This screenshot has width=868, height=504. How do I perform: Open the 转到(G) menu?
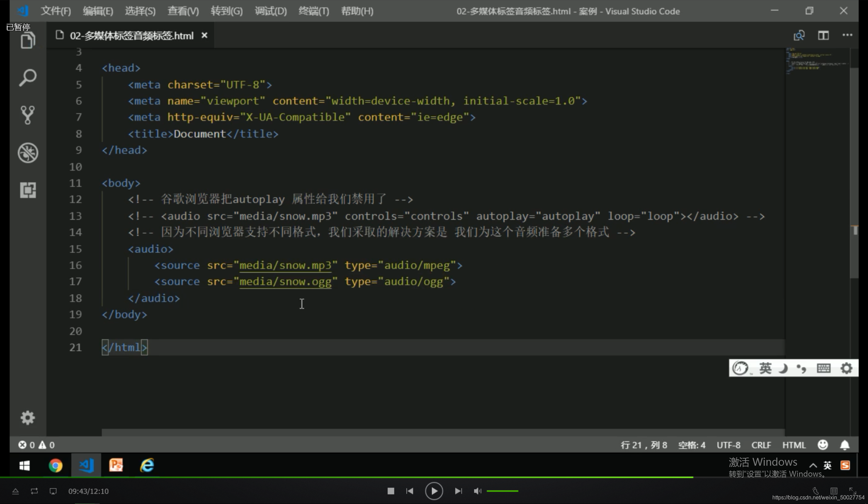[x=226, y=12]
